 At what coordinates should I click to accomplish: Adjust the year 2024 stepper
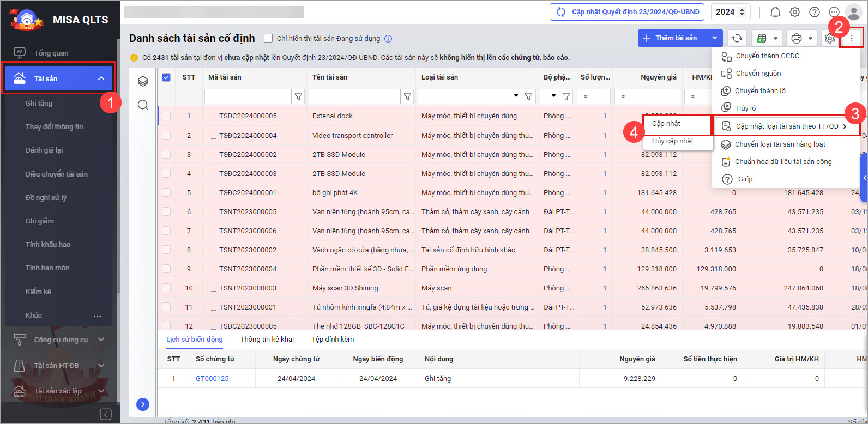click(x=741, y=12)
